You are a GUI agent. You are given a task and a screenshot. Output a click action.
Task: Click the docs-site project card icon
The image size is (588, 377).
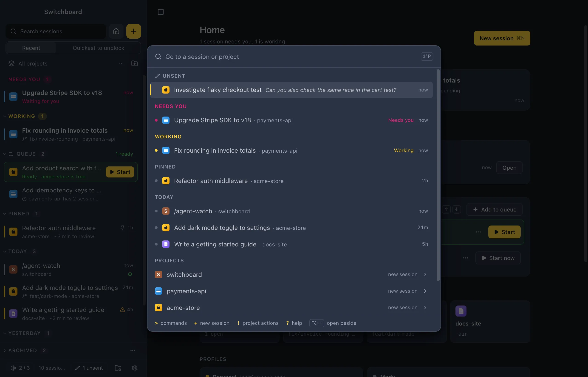click(461, 311)
